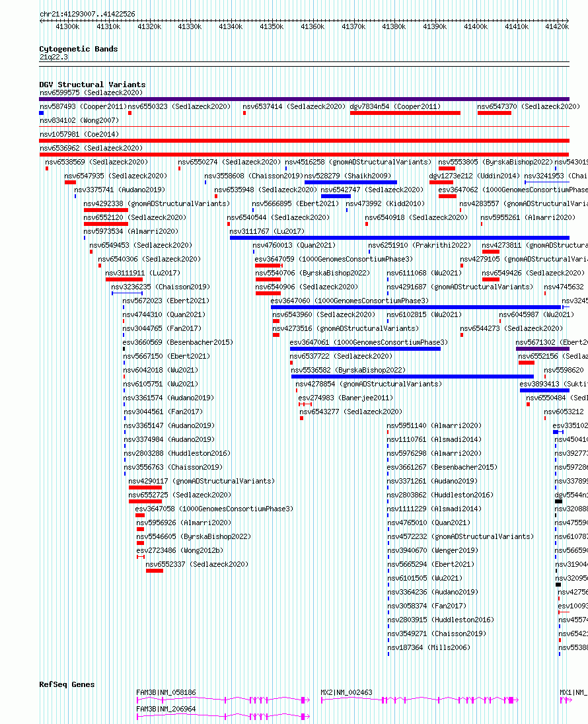
Task: Click nsv4290117 (gnomADStructuralVariants) label
Action: [202, 481]
